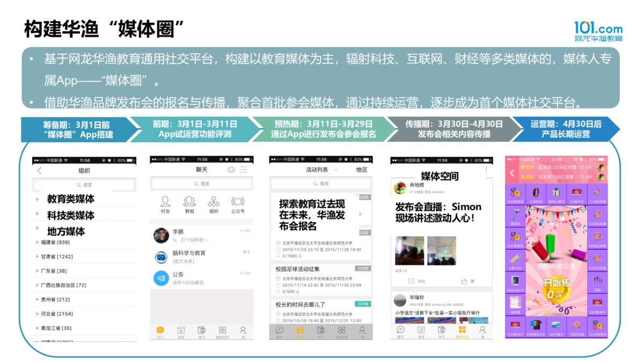
Task: Tap the 学习 (Learning) book icon in bottom bar
Action: point(201,330)
